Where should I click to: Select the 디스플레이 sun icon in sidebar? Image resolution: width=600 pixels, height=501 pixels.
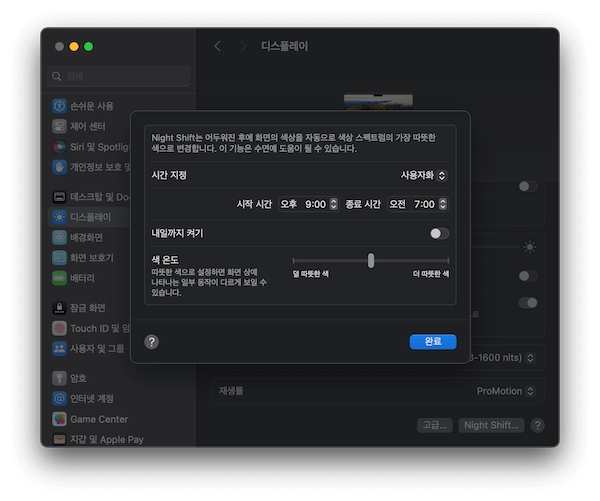[59, 217]
